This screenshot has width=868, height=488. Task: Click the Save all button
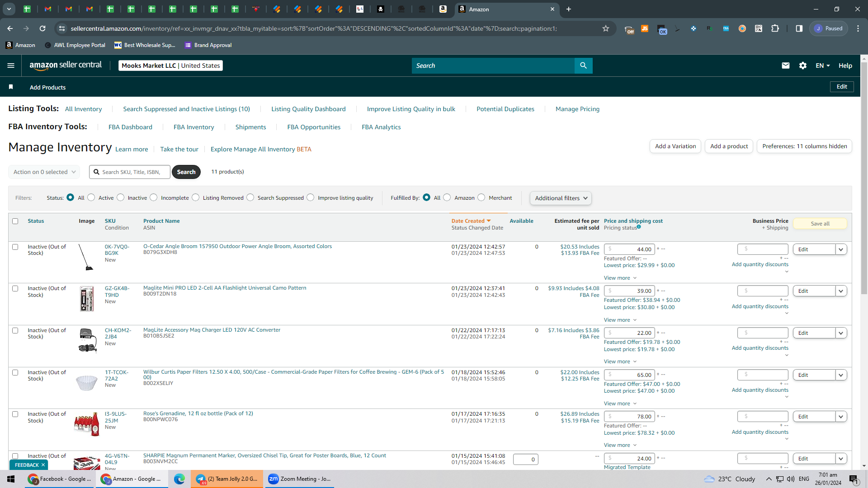[x=820, y=224]
